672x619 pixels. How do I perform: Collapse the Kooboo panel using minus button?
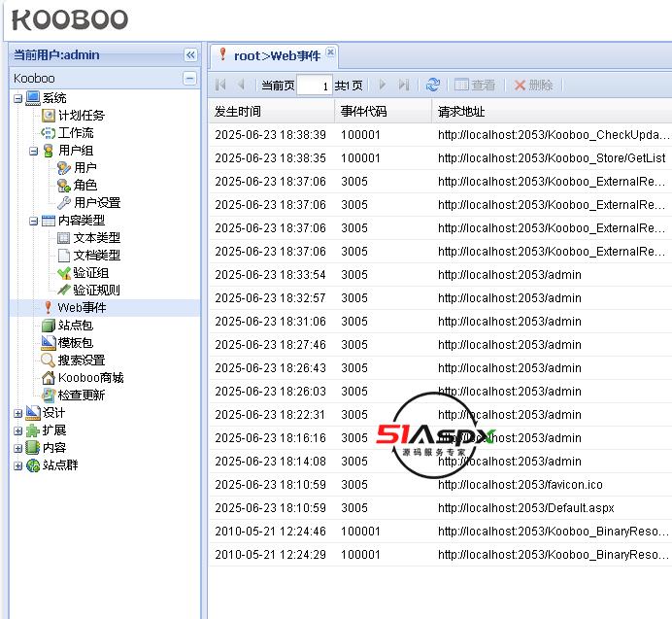click(190, 79)
